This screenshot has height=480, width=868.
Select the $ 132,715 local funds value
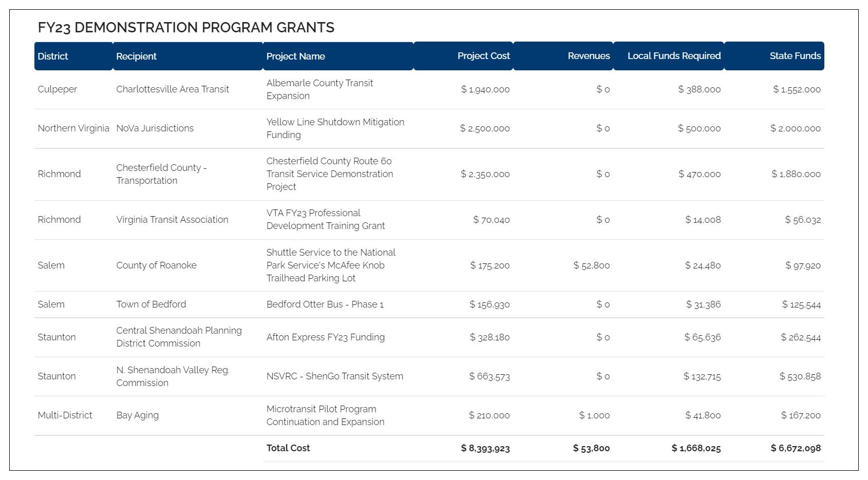702,376
